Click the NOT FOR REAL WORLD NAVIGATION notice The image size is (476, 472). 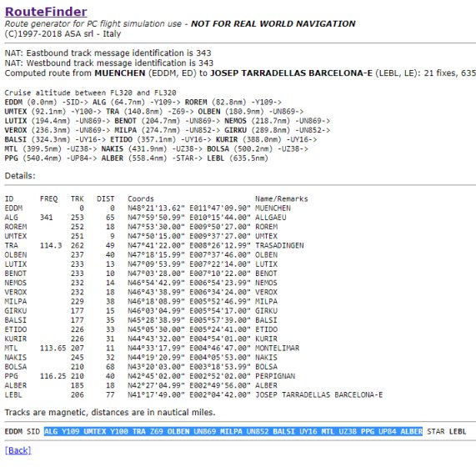coord(273,23)
